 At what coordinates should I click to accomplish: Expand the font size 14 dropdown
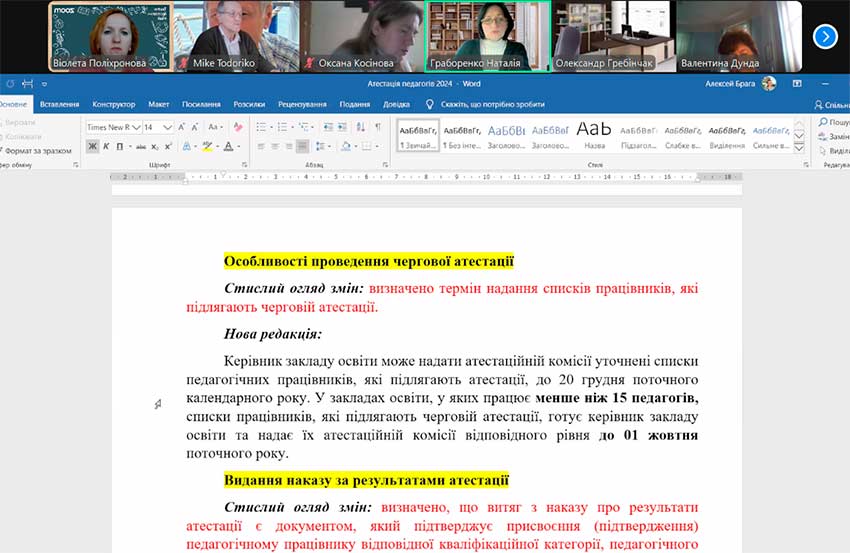[x=168, y=127]
